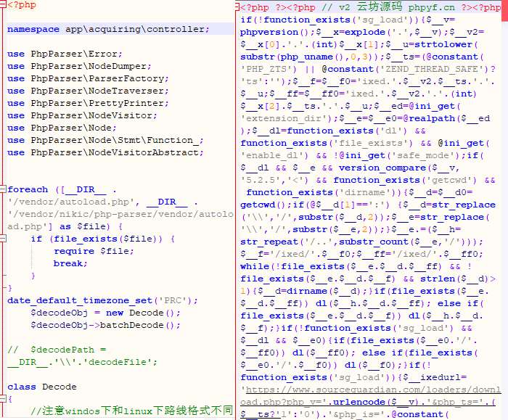This screenshot has height=420, width=508.
Task: Click the commented '// $decodePath =' line
Action: (x=57, y=350)
